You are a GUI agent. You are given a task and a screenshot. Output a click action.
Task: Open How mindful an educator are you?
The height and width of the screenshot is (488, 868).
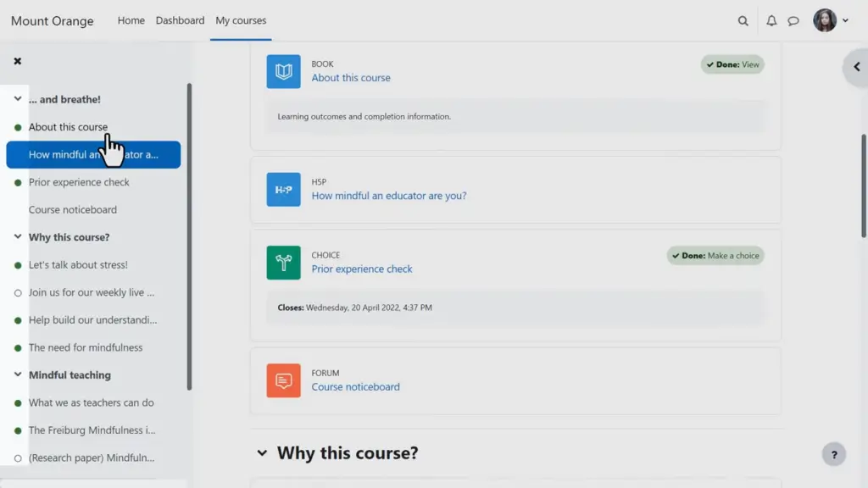click(x=387, y=195)
